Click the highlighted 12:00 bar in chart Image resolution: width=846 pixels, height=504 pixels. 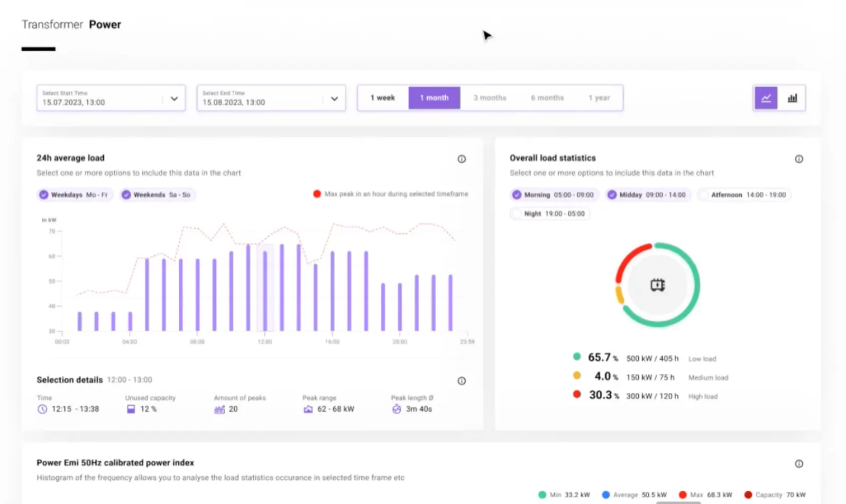pyautogui.click(x=265, y=291)
